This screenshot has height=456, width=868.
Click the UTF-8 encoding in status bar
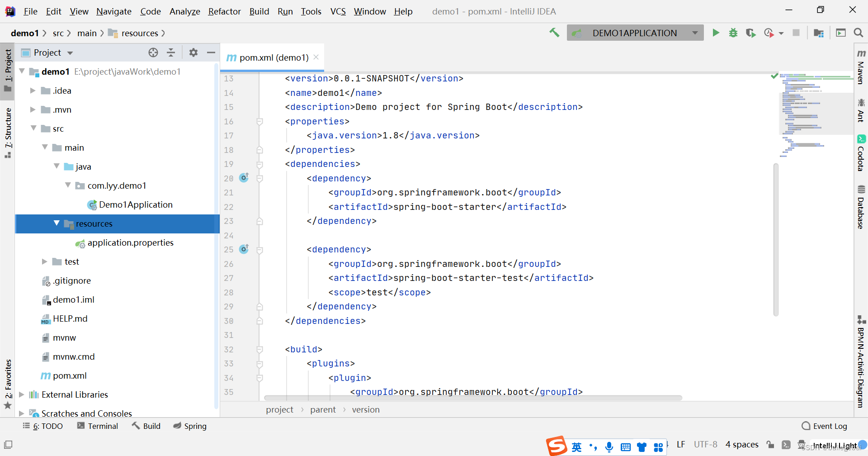706,444
